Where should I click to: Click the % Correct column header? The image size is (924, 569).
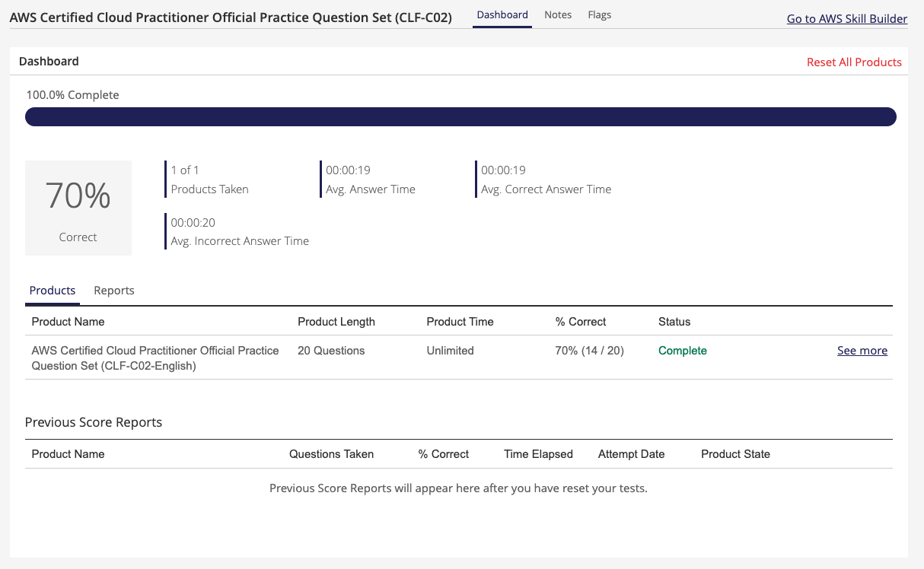click(x=581, y=322)
